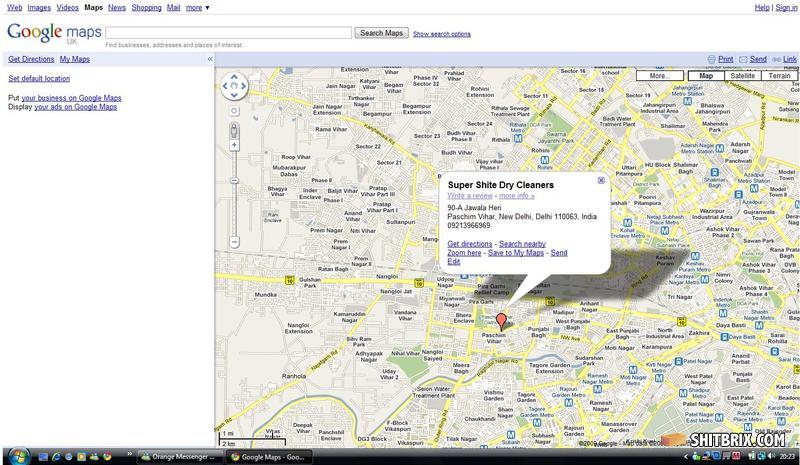Open Shopping from the top navigation

146,8
